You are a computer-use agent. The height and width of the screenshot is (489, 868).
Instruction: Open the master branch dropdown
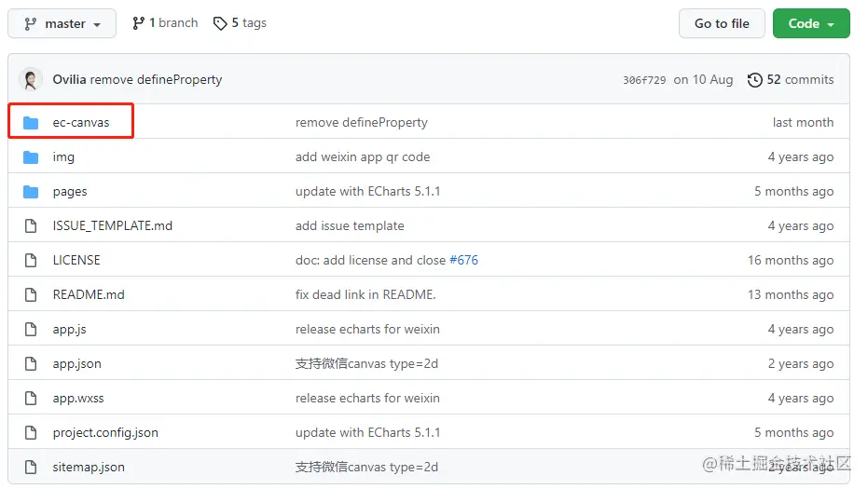click(62, 24)
